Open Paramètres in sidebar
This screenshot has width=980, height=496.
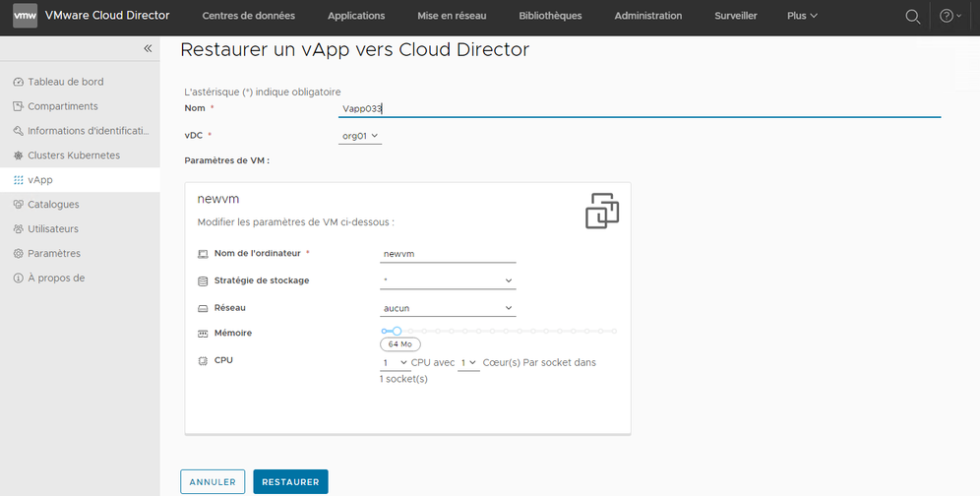[80, 253]
